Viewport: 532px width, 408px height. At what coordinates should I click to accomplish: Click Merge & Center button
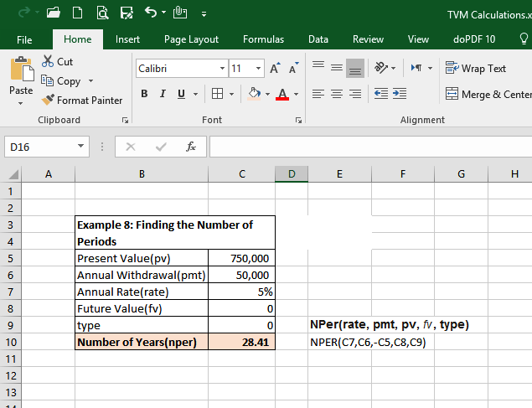[488, 94]
